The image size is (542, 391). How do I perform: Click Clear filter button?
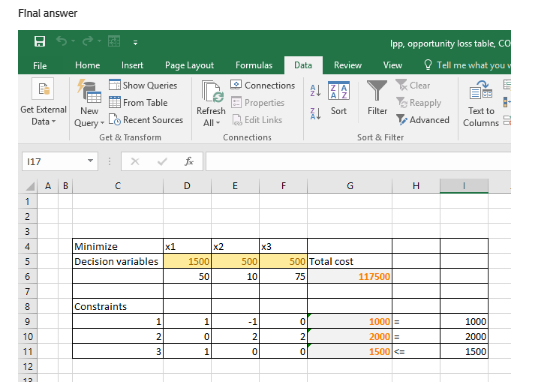click(x=413, y=85)
